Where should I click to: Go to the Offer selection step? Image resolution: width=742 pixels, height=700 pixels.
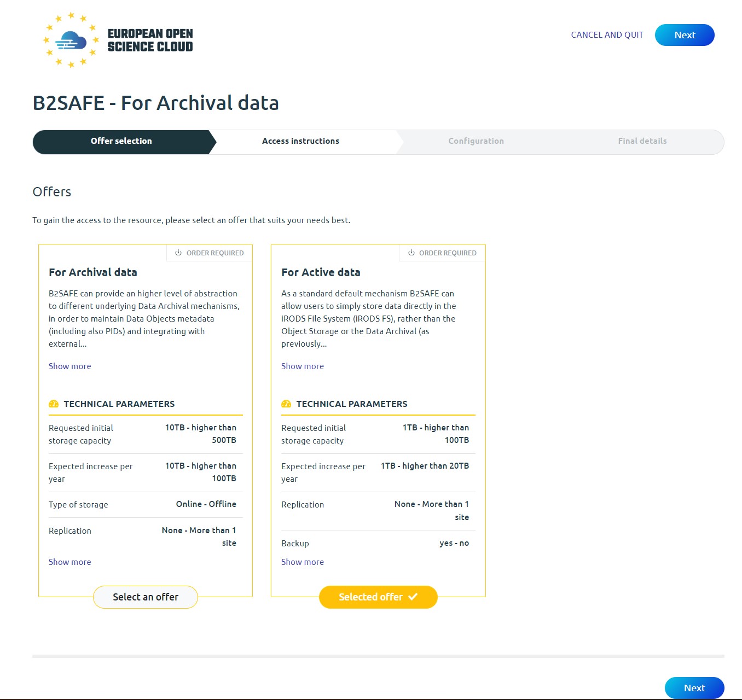121,141
